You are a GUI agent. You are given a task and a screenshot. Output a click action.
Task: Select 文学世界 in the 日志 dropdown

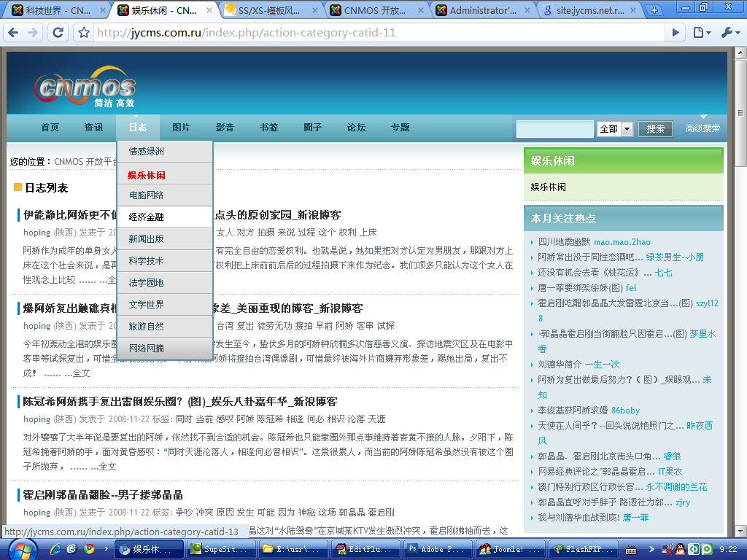pos(164,305)
